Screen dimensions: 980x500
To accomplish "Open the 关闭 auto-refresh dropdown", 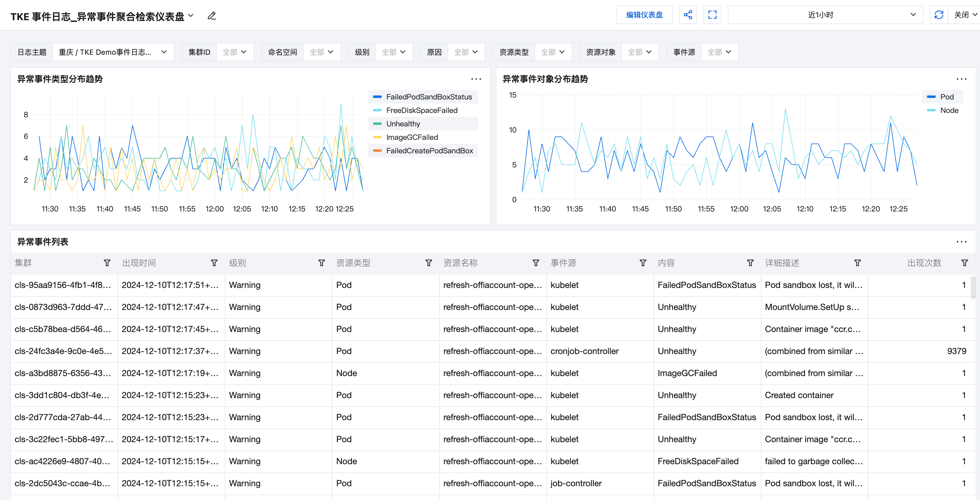I will click(x=964, y=15).
